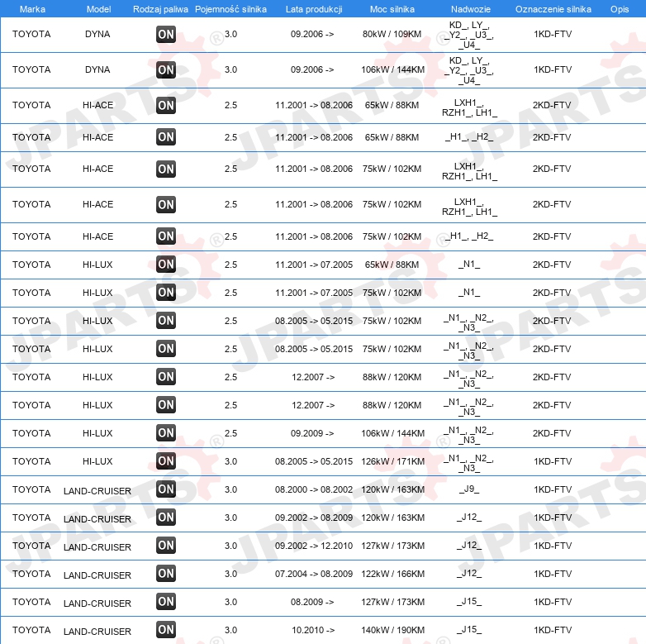Select '3.0' capacity cell in 140kW/190KM row
The image size is (646, 644).
click(230, 630)
